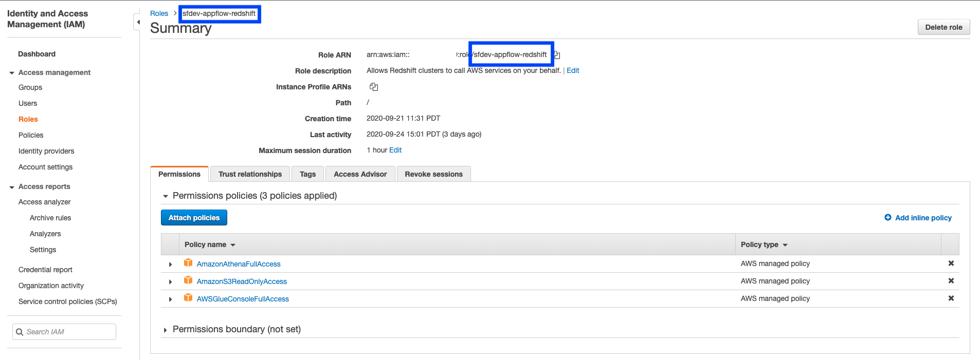The height and width of the screenshot is (360, 980).
Task: Click the AmazonAthenaFullAccess policy box icon
Action: [188, 263]
